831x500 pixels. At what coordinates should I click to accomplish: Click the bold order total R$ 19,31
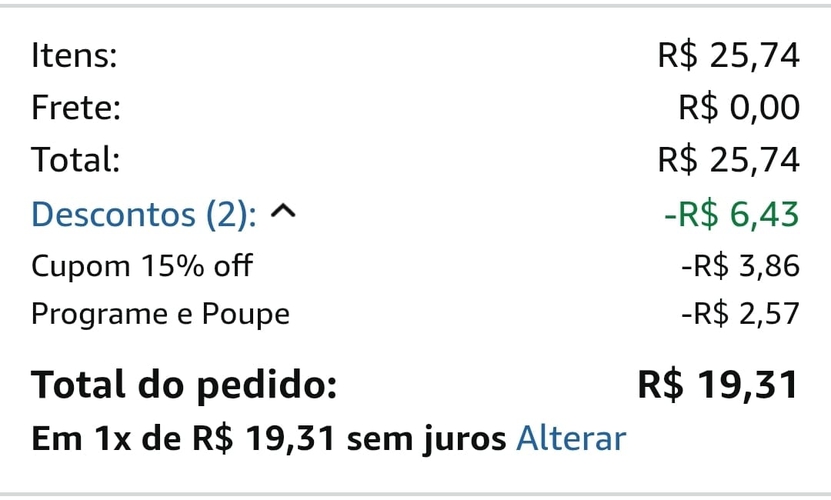tap(718, 385)
